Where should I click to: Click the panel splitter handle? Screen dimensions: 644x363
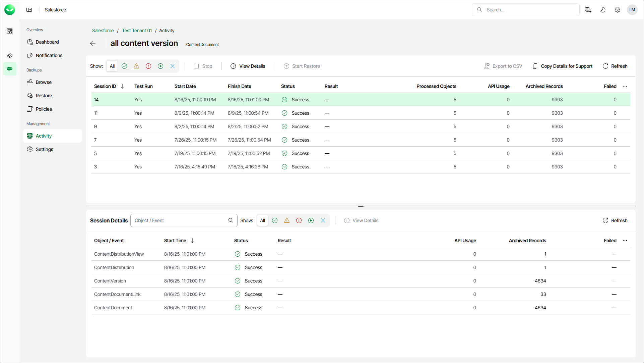[x=361, y=206]
